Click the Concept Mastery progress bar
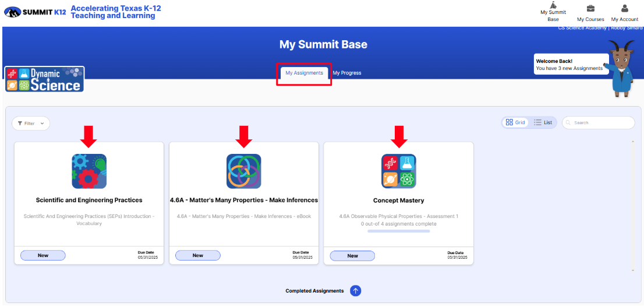The height and width of the screenshot is (306, 644). (x=399, y=231)
